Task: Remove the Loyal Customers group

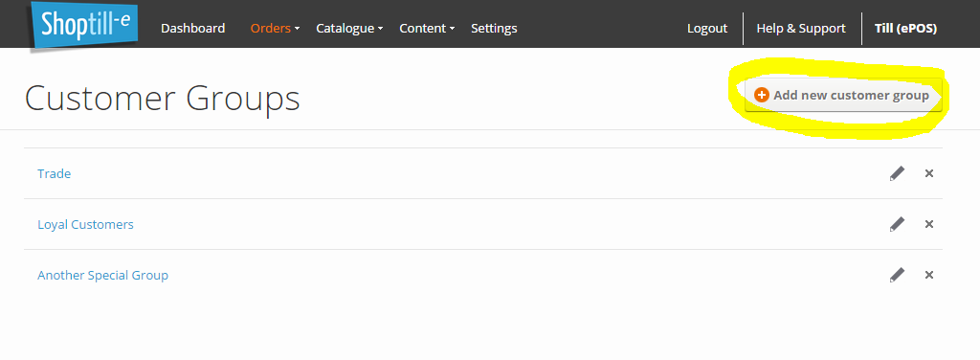Action: pos(928,224)
